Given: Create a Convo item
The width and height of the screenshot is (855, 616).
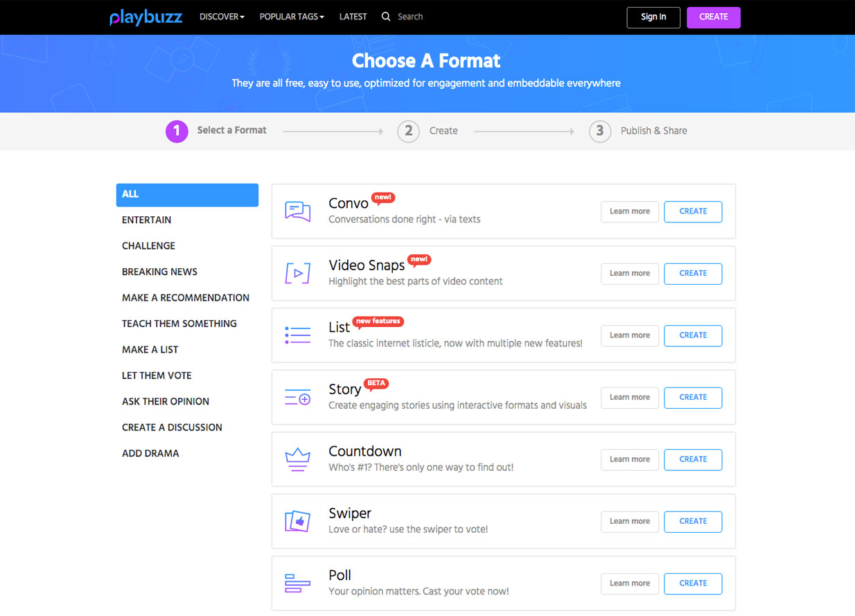Looking at the screenshot, I should [693, 212].
